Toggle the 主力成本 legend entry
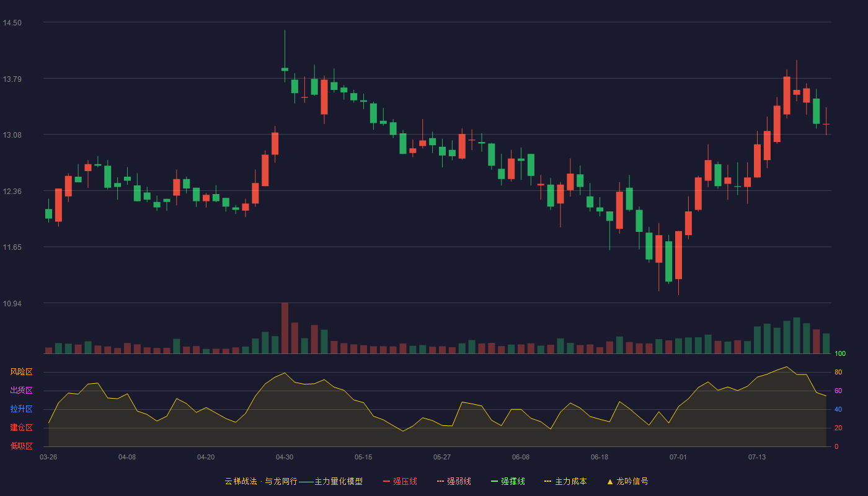Viewport: 868px width, 496px height. click(x=565, y=481)
